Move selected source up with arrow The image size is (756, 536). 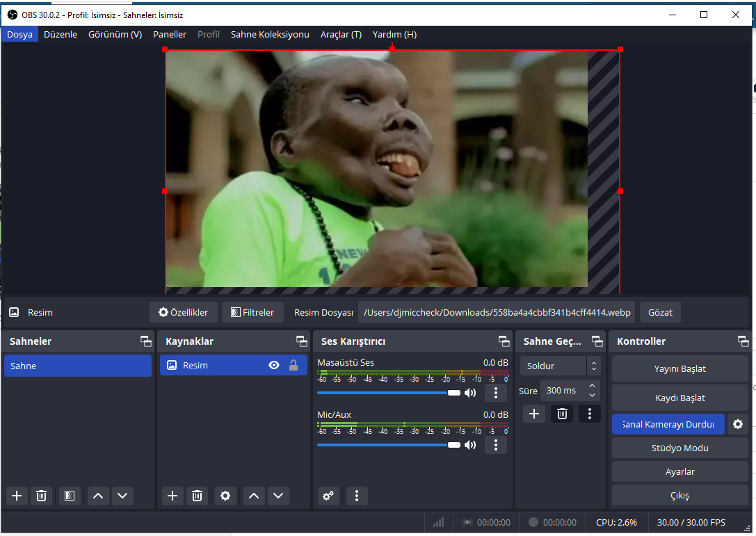click(254, 496)
